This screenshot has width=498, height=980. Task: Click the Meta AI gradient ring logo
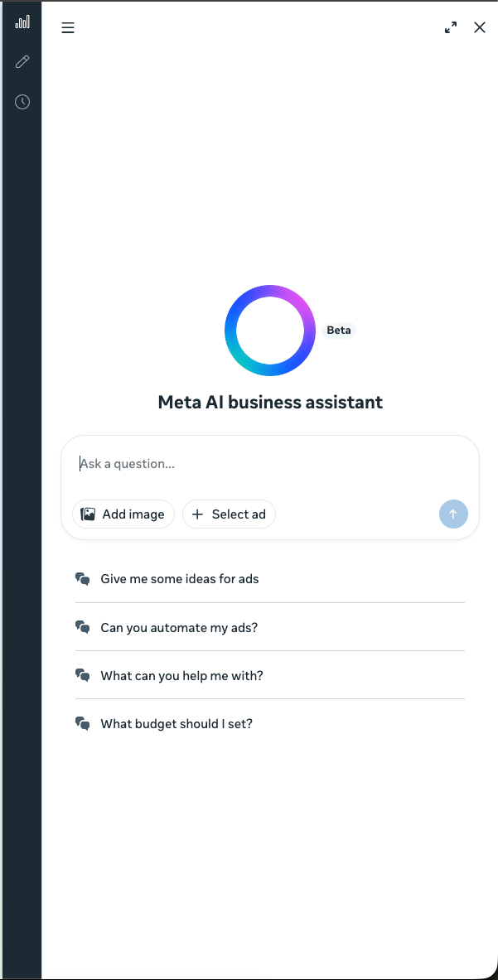pos(270,330)
